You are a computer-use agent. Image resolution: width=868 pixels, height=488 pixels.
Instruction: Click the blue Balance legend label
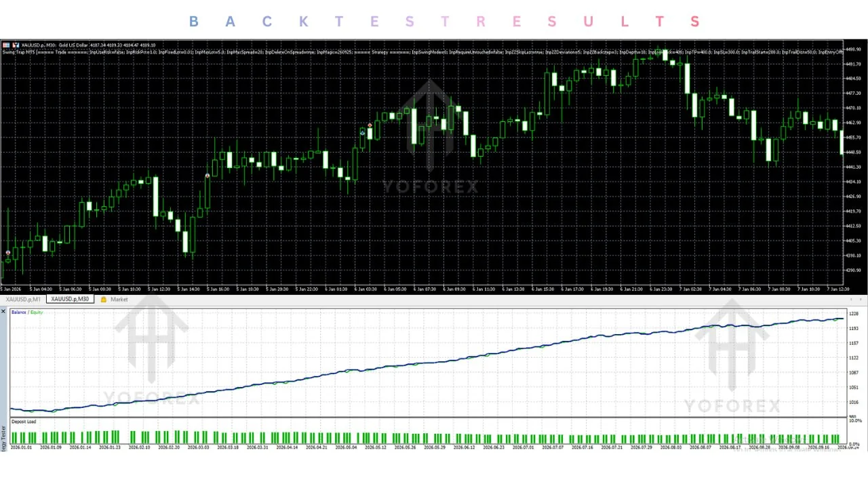[19, 312]
